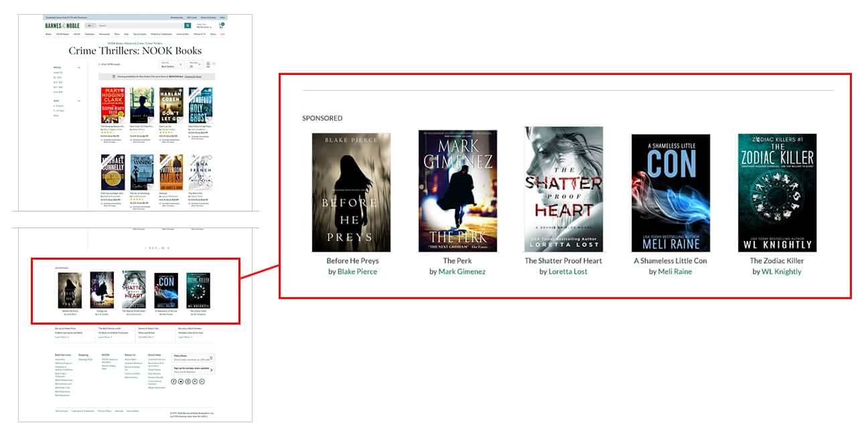
Task: Open the enlarged Before He Preys book cover
Action: coord(351,192)
